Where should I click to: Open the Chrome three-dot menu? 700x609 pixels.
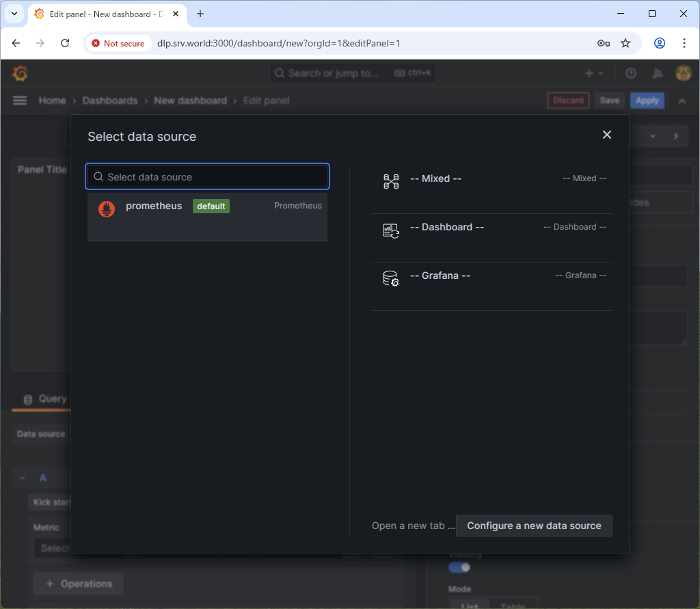684,43
